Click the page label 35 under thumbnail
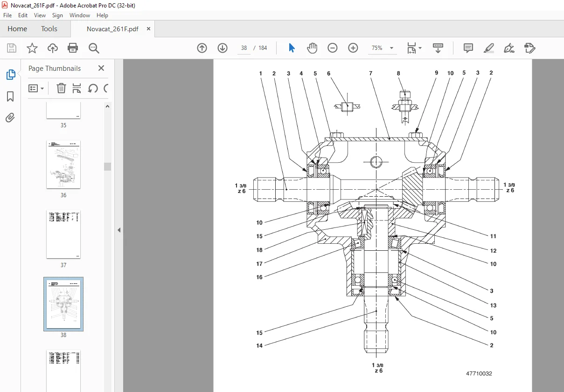 [x=63, y=125]
